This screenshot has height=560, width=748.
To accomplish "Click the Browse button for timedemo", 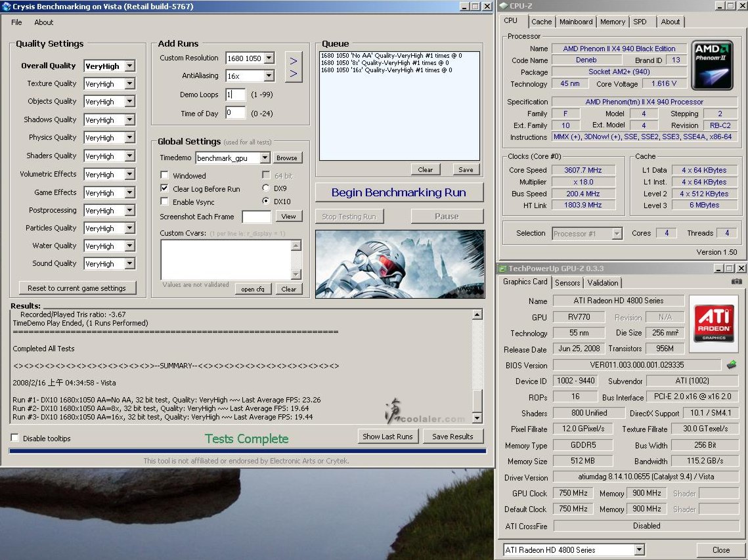I will tap(287, 158).
